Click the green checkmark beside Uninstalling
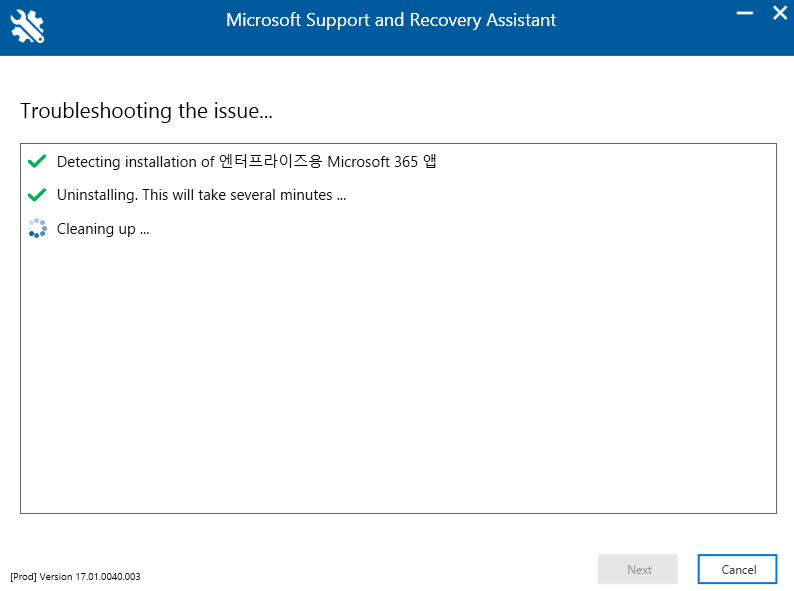Image resolution: width=794 pixels, height=591 pixels. [x=37, y=194]
